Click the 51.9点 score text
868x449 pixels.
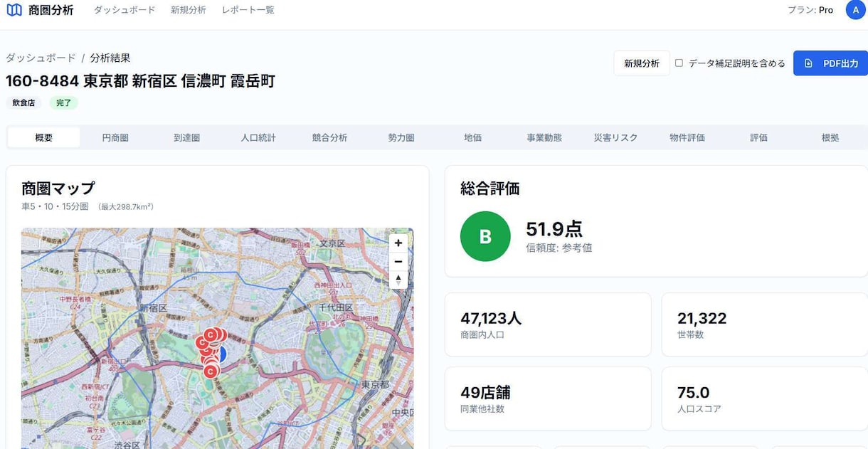point(554,229)
